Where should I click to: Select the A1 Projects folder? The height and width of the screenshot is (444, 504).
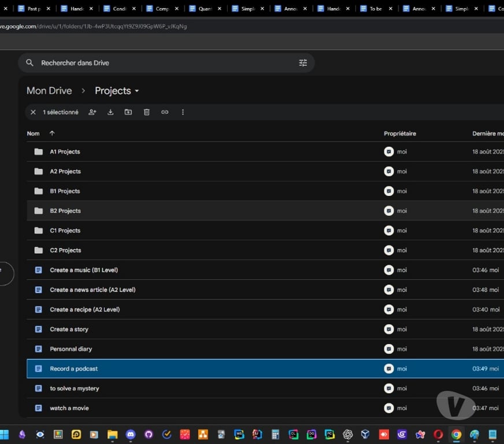tap(65, 152)
